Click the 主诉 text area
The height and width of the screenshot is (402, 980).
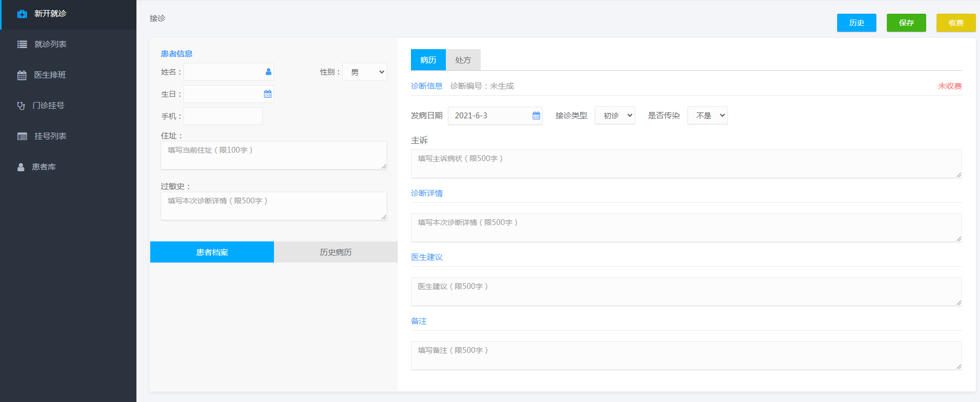click(x=686, y=164)
